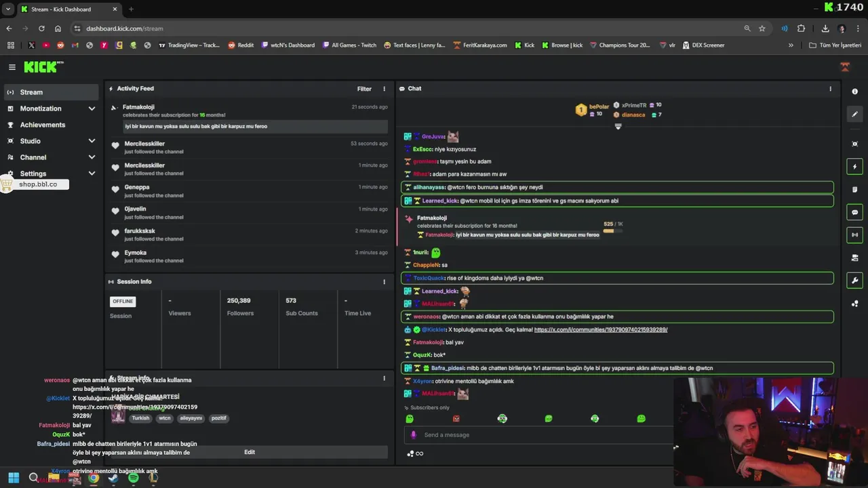The image size is (868, 488).
Task: Collapse the chat leaderboard arrow below dianasca
Action: [618, 127]
